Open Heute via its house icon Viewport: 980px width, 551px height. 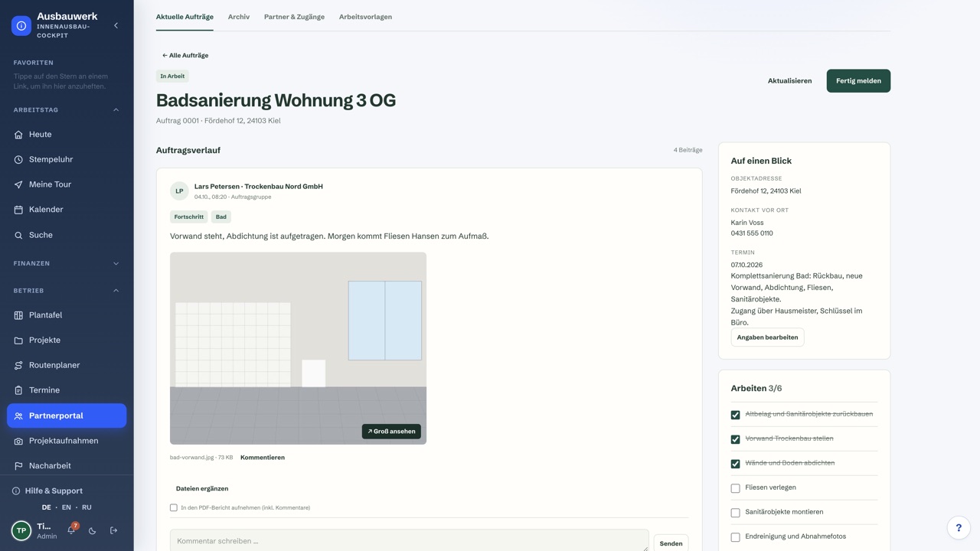click(18, 135)
